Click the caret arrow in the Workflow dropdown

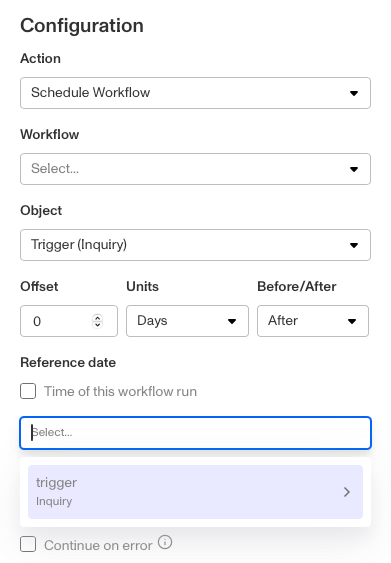(x=354, y=169)
